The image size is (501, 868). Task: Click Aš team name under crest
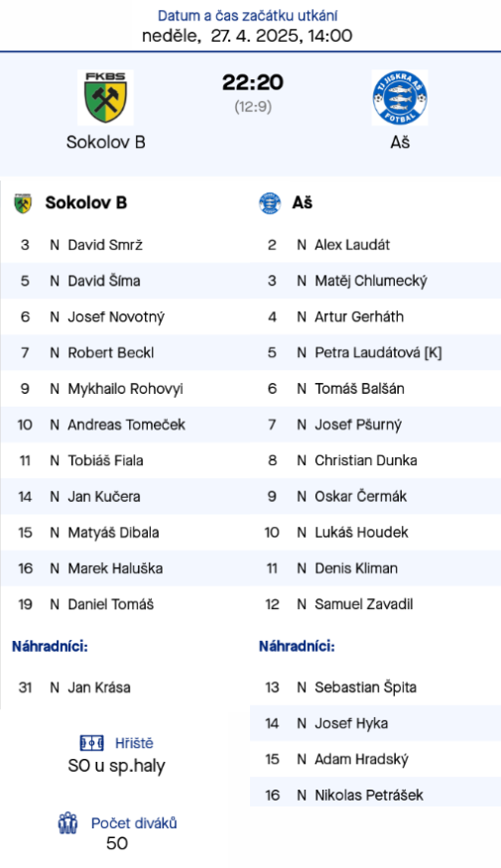[400, 142]
